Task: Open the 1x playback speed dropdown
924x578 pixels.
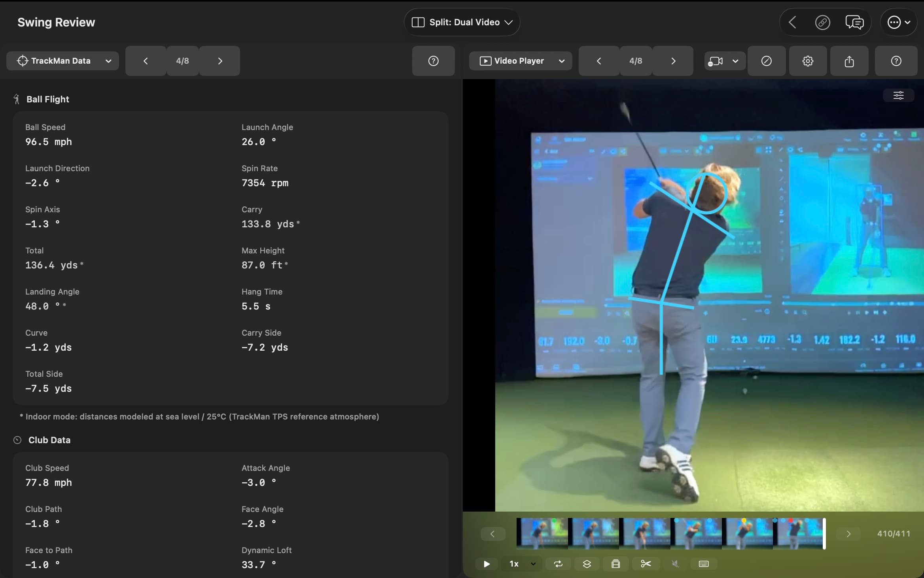Action: [522, 564]
